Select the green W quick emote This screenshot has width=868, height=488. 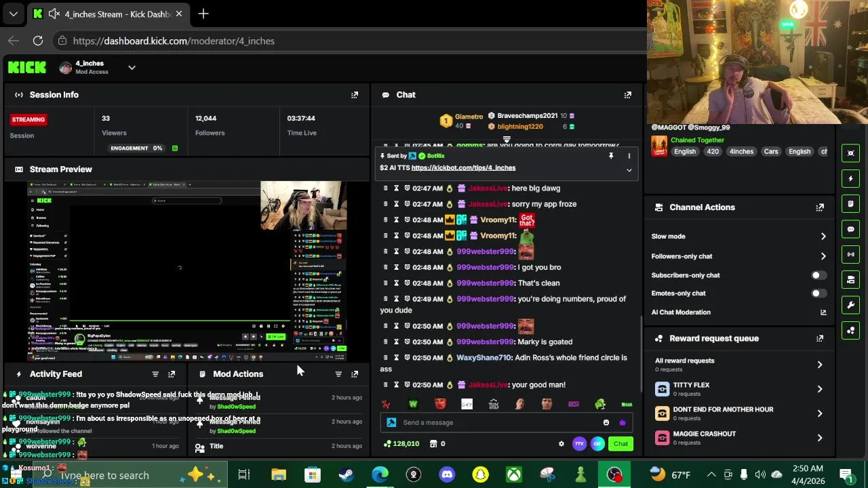pos(413,404)
